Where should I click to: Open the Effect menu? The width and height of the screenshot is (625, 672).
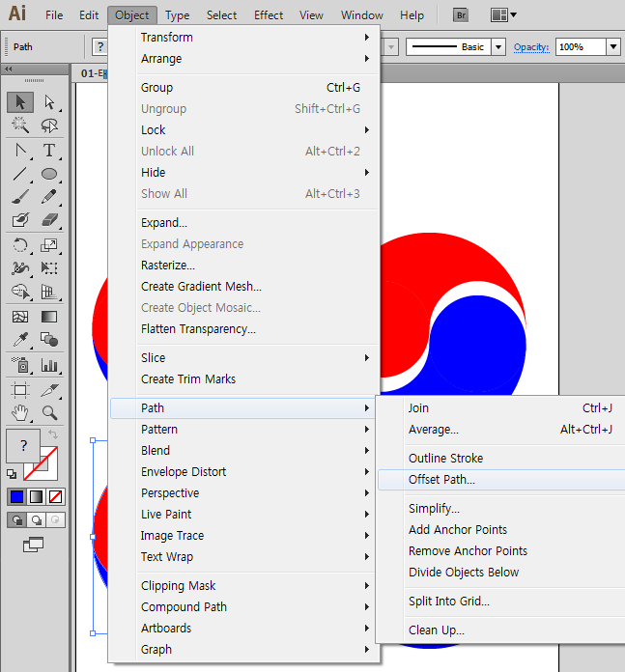pos(269,15)
